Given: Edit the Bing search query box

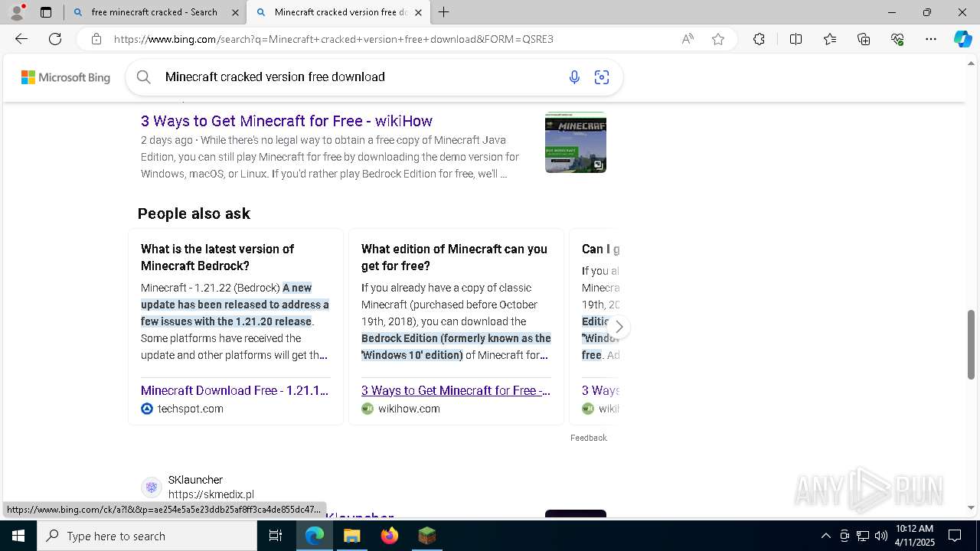Looking at the screenshot, I should pos(360,77).
